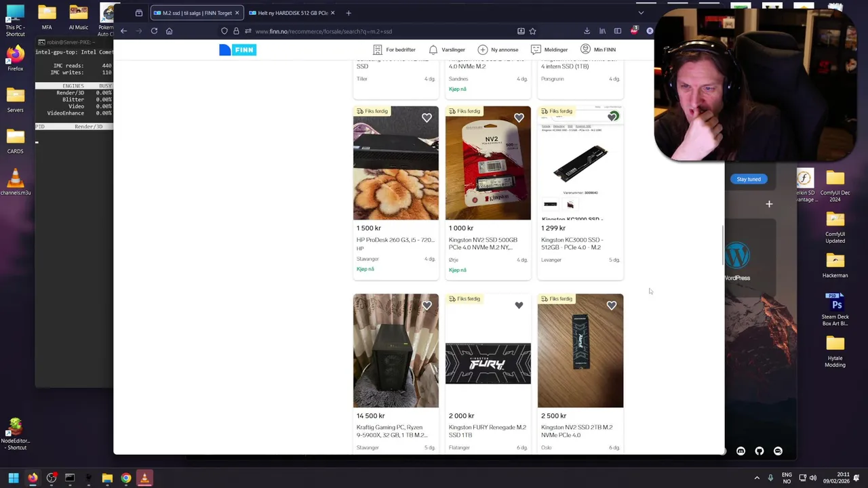Click the FINN logo
Image resolution: width=868 pixels, height=488 pixels.
(x=237, y=49)
